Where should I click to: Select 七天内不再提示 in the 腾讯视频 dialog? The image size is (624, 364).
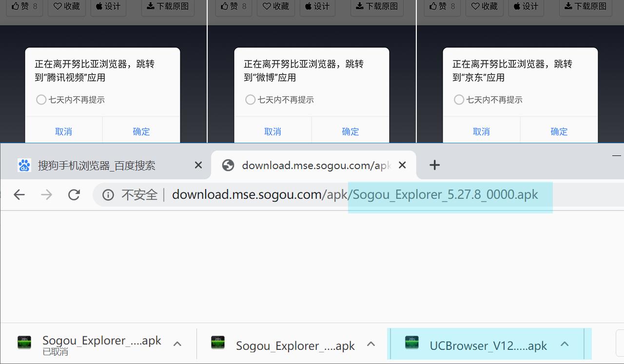pyautogui.click(x=41, y=99)
